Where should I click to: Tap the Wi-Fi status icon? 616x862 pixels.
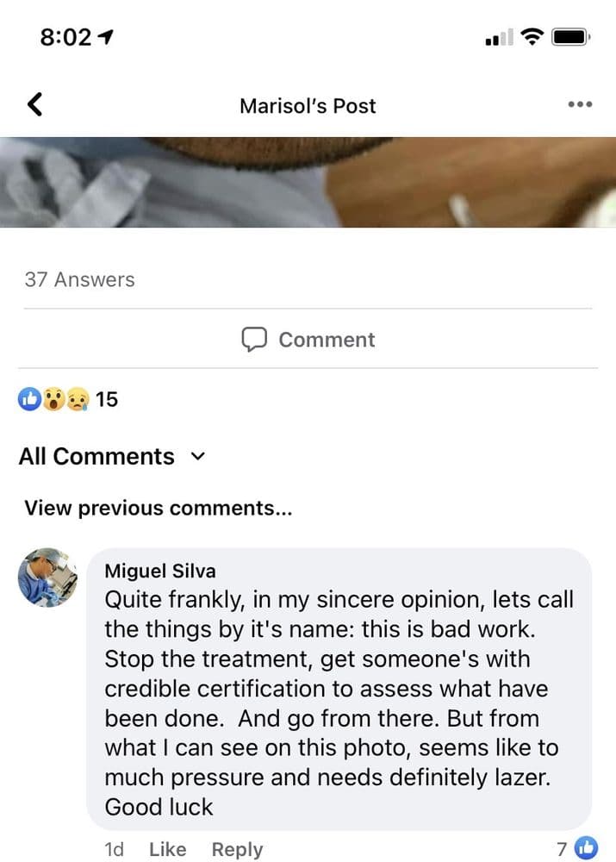tap(532, 36)
